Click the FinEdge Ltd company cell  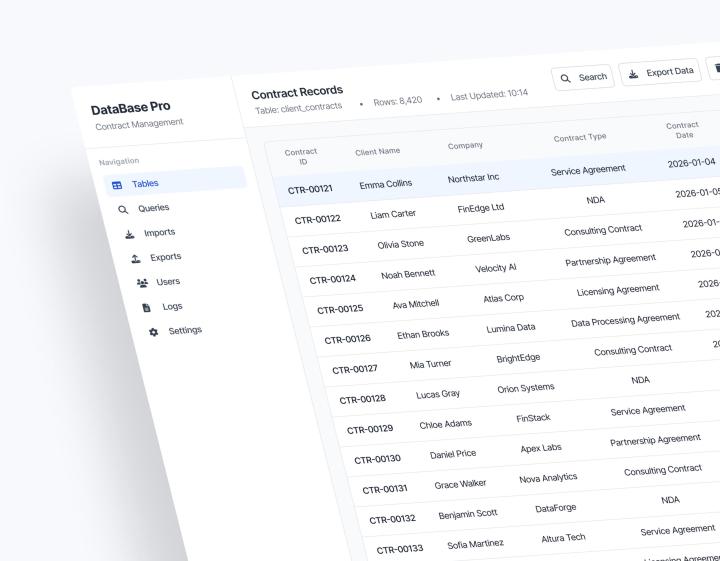[x=481, y=208]
